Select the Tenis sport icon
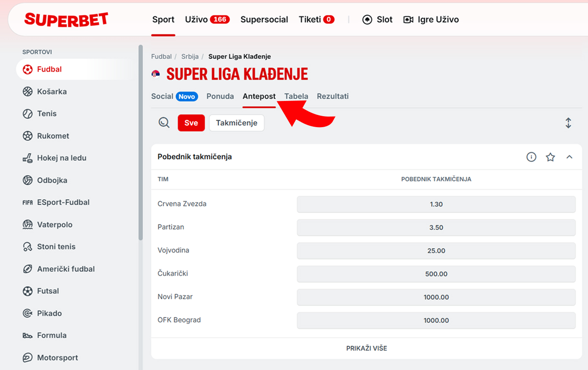 [x=27, y=114]
